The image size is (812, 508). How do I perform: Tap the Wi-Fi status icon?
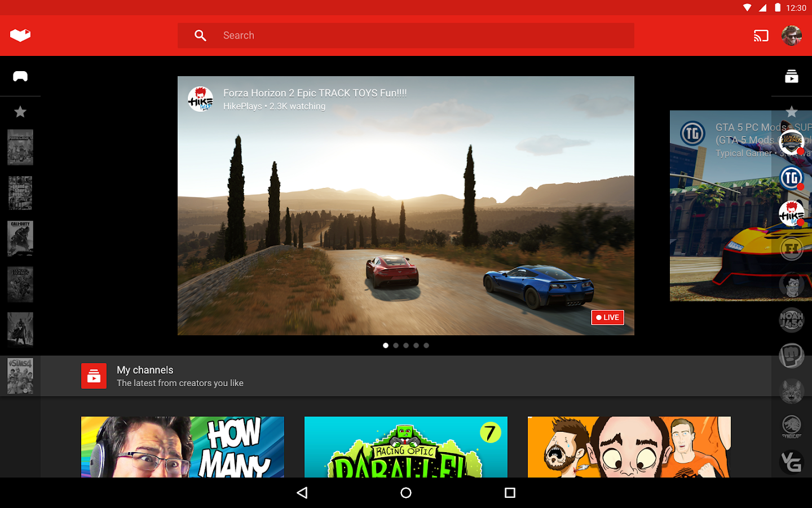click(747, 8)
